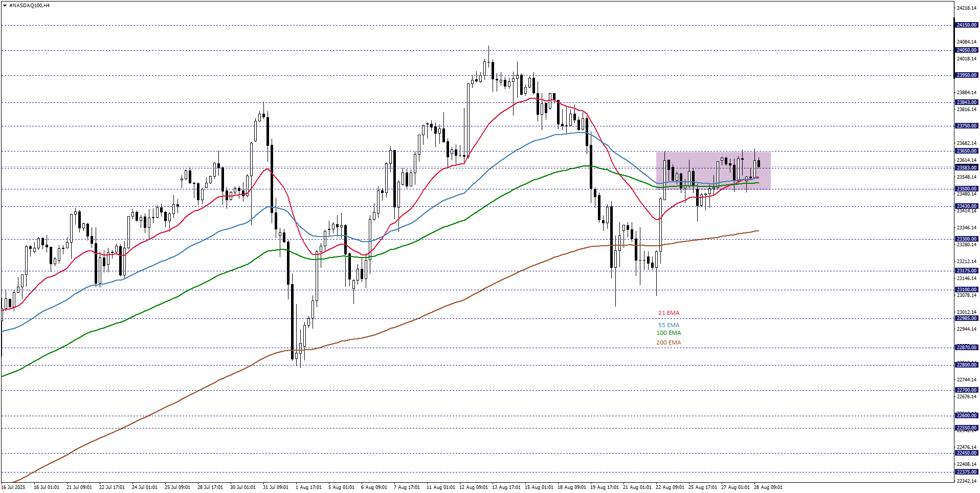Click the 23884.14 price scale value

tap(967, 93)
